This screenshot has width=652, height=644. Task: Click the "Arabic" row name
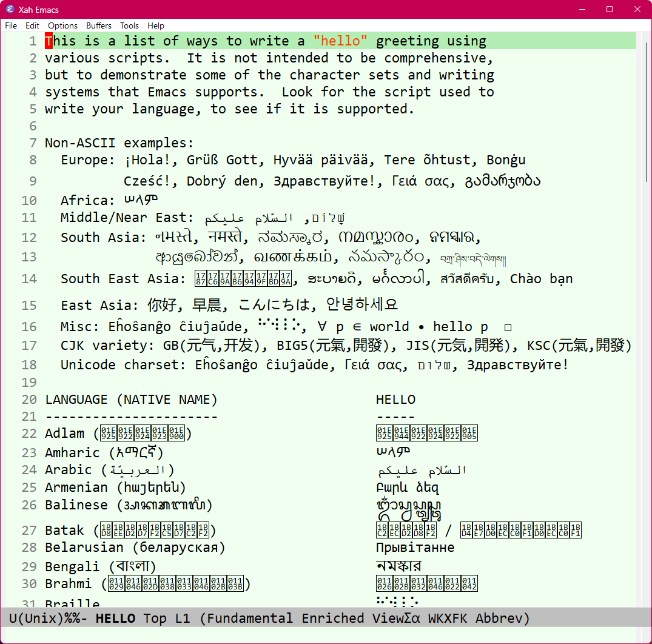[68, 470]
